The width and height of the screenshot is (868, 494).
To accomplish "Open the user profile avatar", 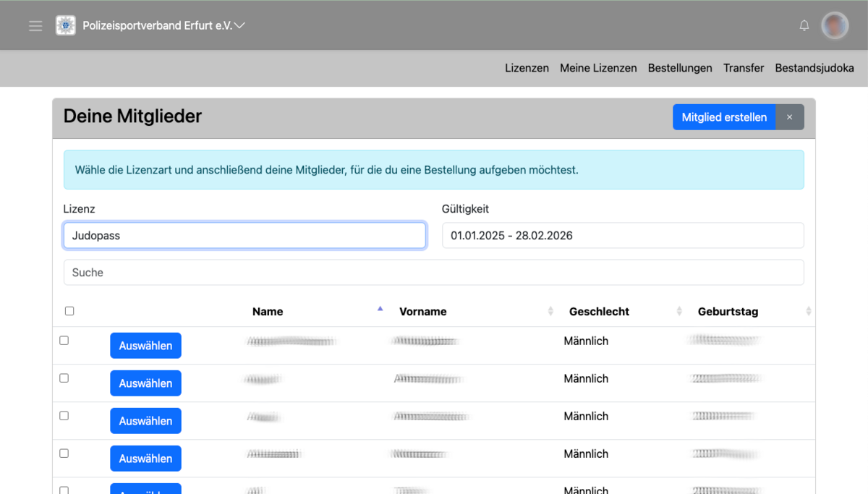I will tap(835, 26).
